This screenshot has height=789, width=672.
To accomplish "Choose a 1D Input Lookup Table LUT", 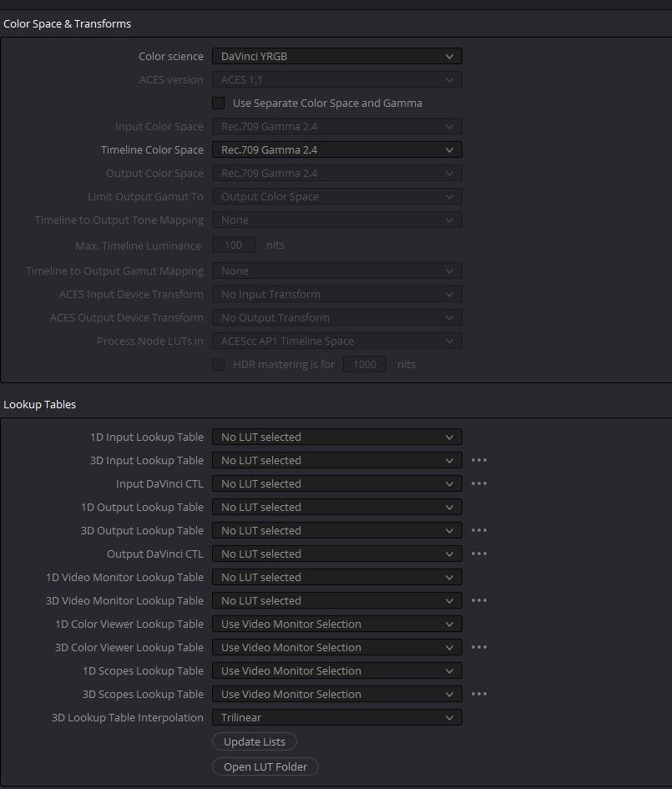I will (x=336, y=437).
